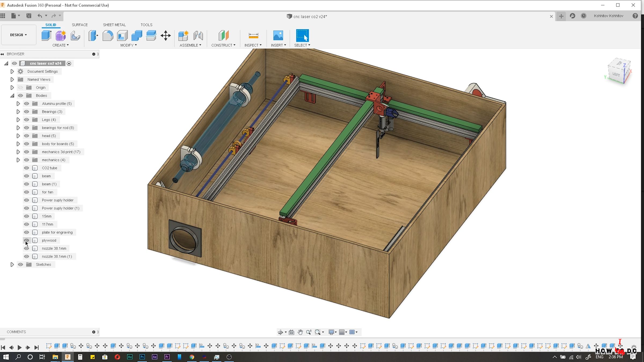Select the Move/Copy tool
Screen dimensions: 644x362
coord(166,35)
